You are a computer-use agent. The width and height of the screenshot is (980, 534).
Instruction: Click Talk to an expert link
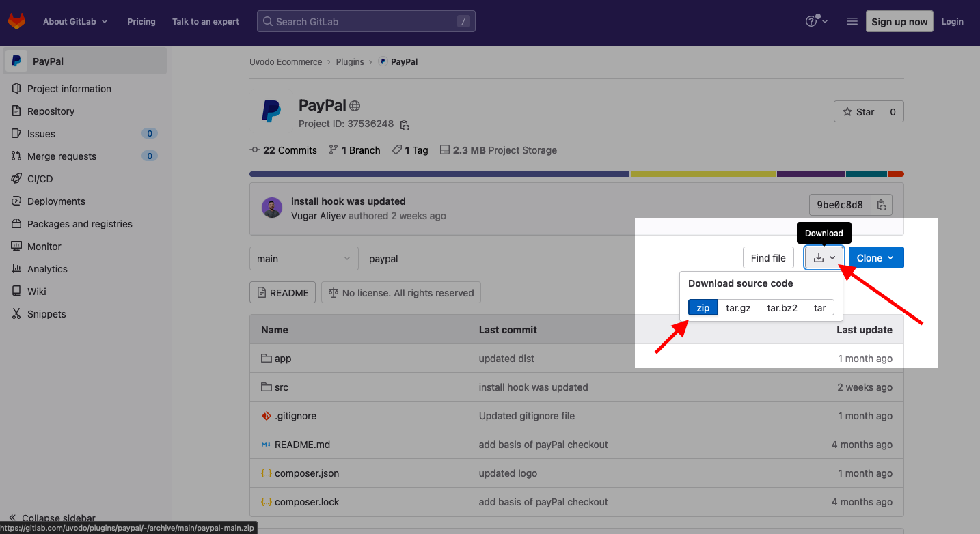point(206,22)
